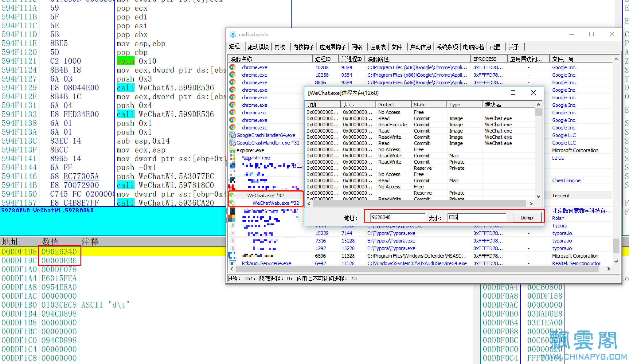The image size is (629, 364).
Task: Switch to the 网络 tab
Action: 357,47
